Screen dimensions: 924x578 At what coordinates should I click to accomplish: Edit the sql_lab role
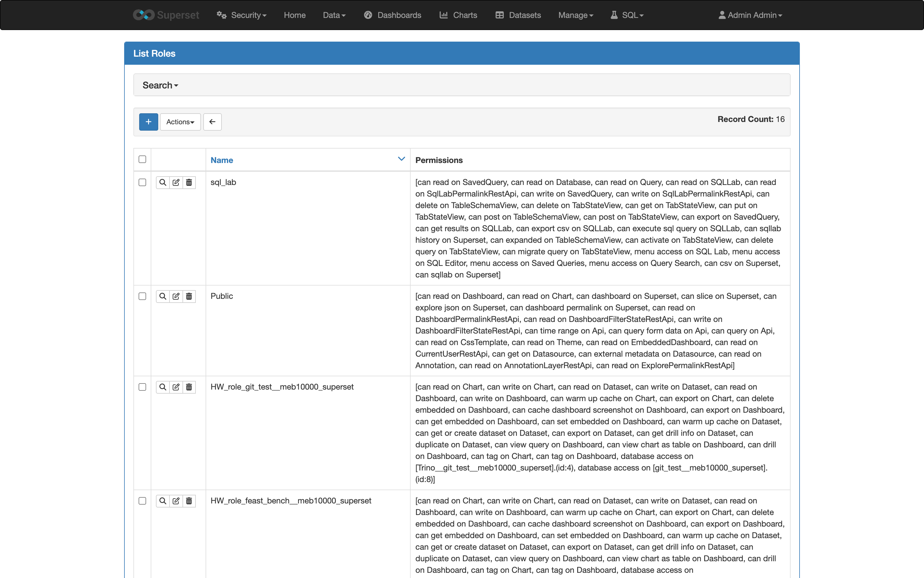click(176, 182)
